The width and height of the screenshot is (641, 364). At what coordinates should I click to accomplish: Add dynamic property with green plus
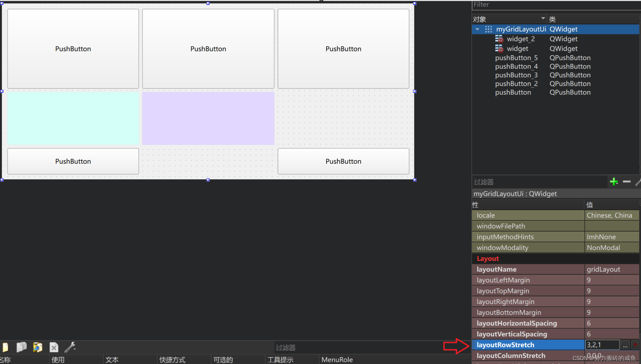click(614, 182)
